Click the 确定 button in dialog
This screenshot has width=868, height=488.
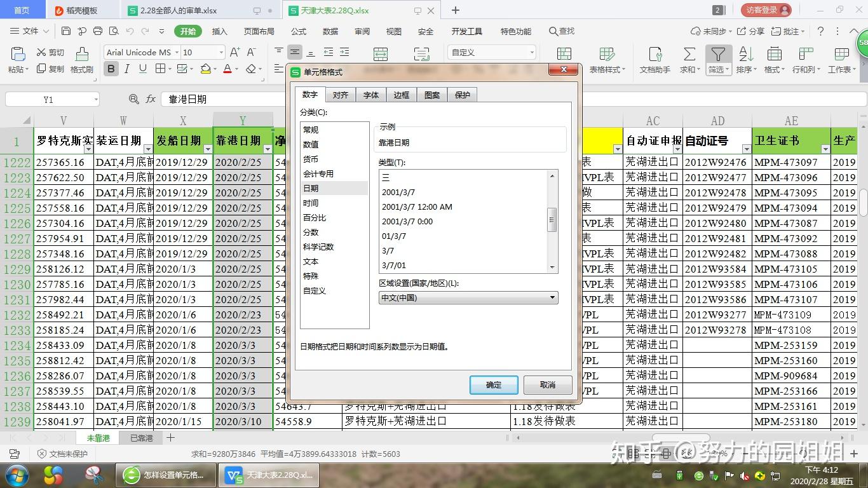coord(494,384)
